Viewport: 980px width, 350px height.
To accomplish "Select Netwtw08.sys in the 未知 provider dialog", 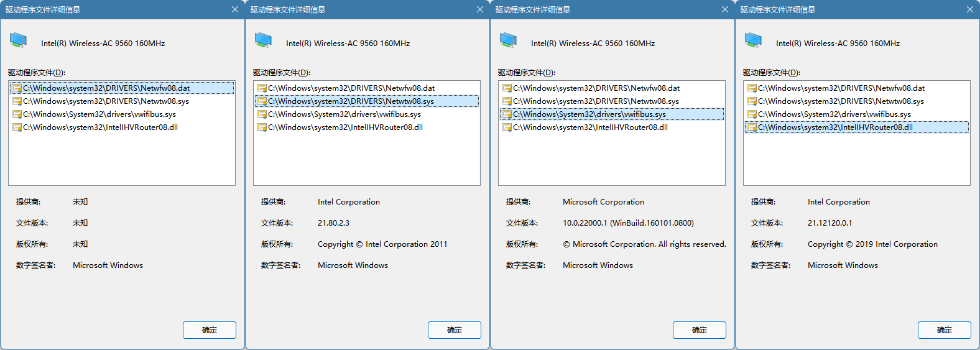I will 106,101.
